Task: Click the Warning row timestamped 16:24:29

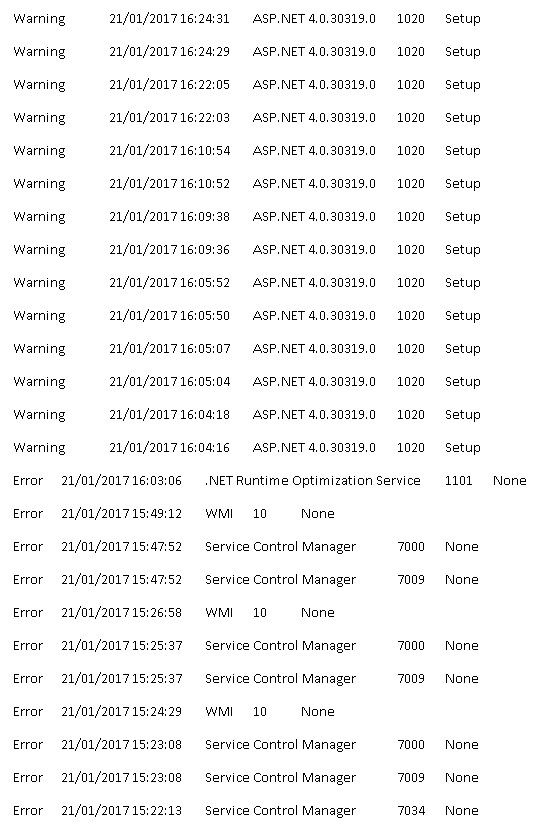Action: click(247, 52)
